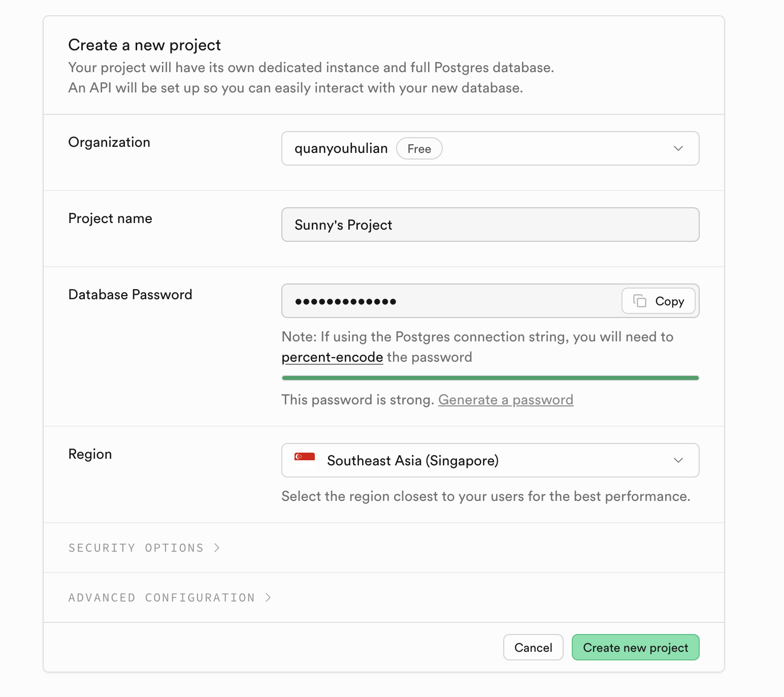The image size is (784, 697).
Task: Focus the Project name input field
Action: (489, 225)
